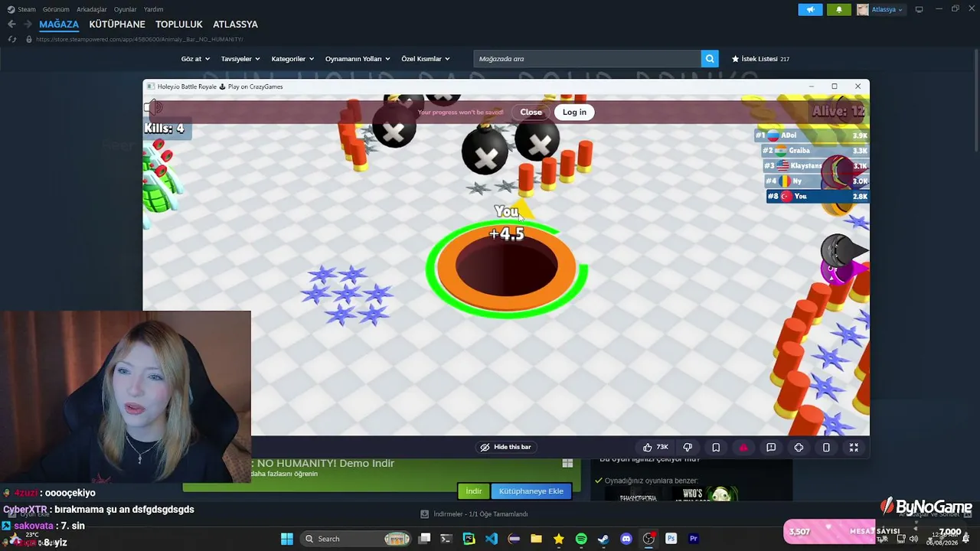Reload the Steam store page
The height and width of the screenshot is (551, 980).
(x=12, y=39)
